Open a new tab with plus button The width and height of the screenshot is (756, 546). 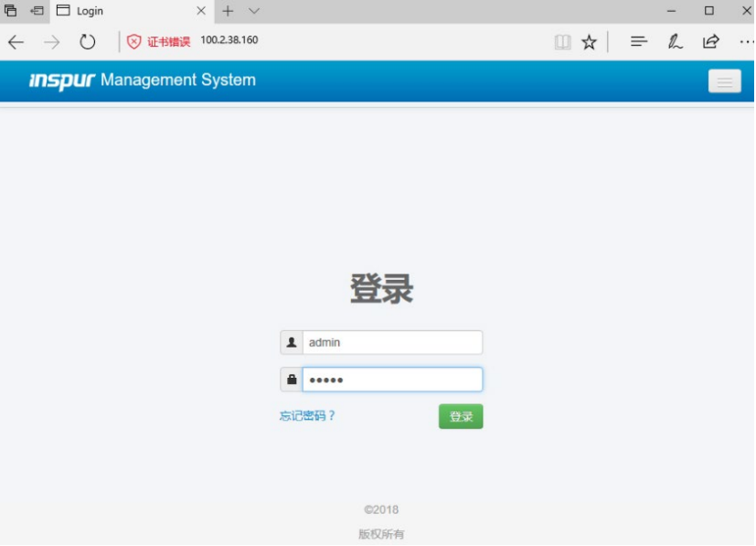tap(228, 11)
